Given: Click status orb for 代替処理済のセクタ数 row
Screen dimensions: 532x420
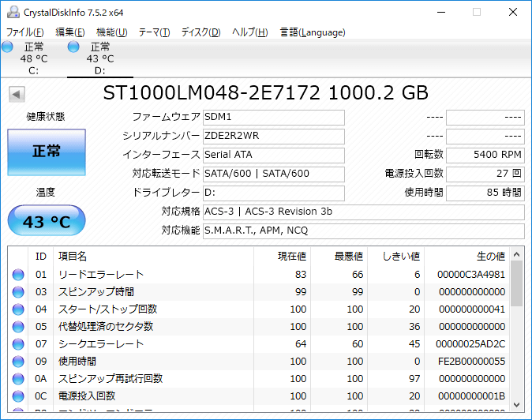Looking at the screenshot, I should (18, 327).
